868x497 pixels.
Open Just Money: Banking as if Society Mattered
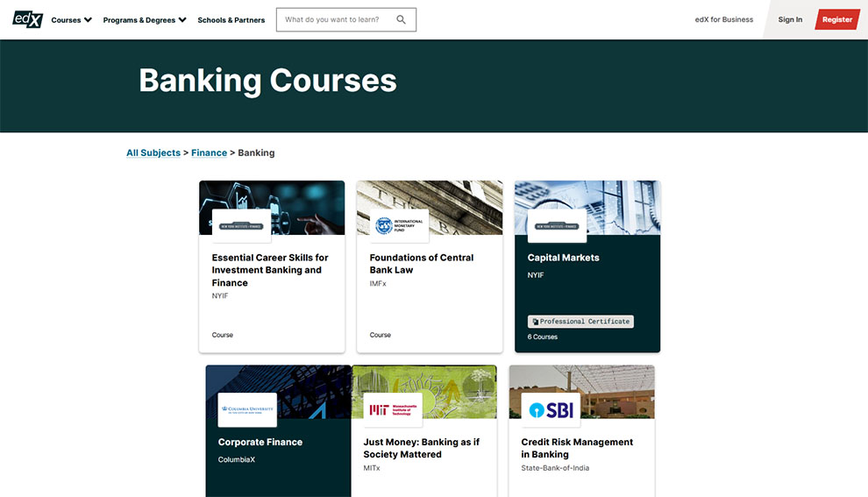(421, 448)
